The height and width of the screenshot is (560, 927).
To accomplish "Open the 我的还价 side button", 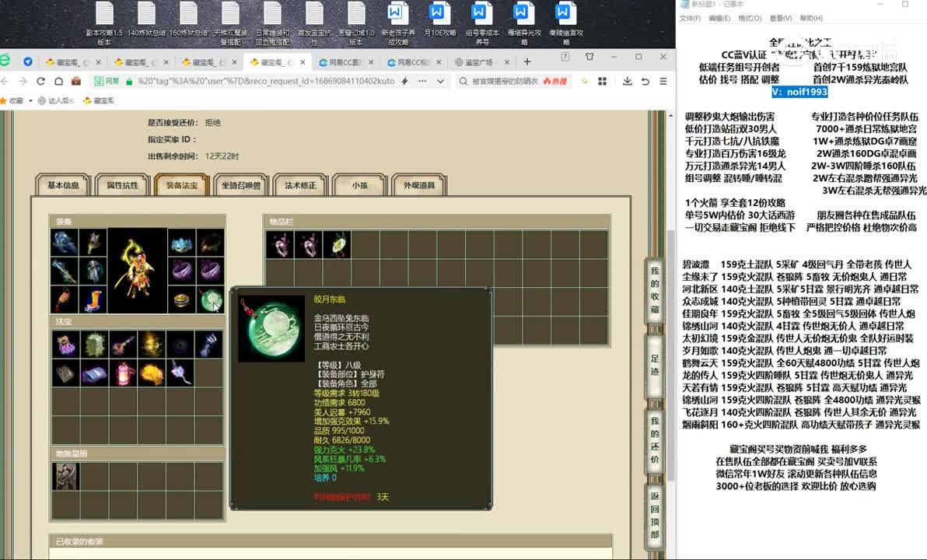I will tap(655, 440).
